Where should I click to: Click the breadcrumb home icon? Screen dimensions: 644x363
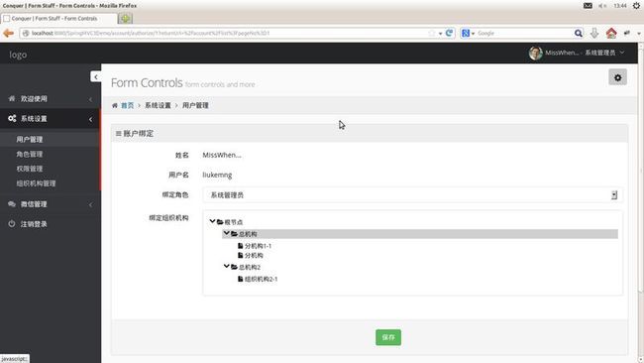(115, 106)
